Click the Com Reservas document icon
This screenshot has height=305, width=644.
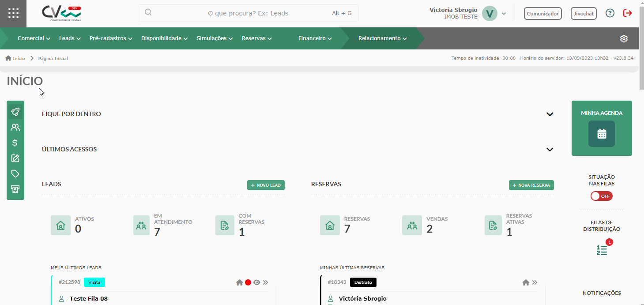225,225
